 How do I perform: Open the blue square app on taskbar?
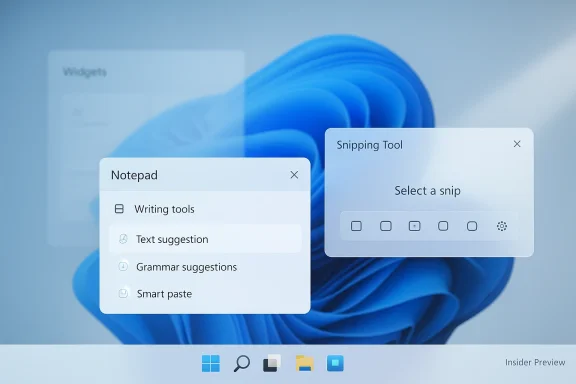pyautogui.click(x=335, y=363)
